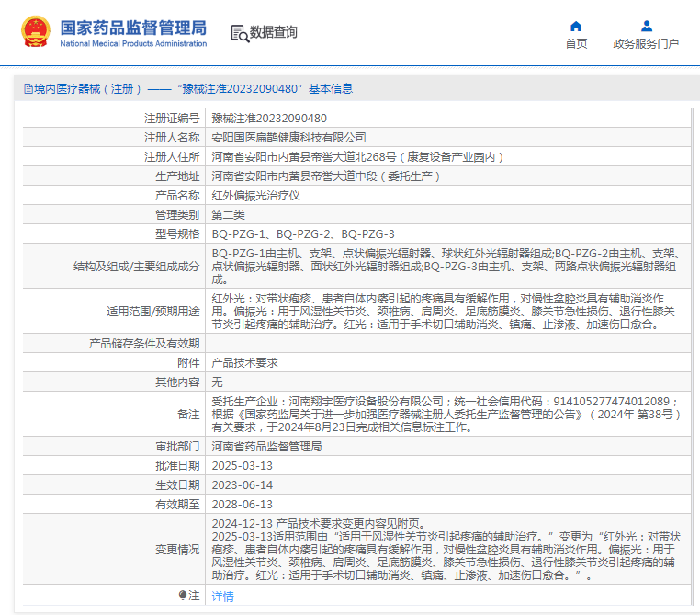Viewport: 700px width, 615px height.
Task: Click the 注册人住所 label
Action: (x=172, y=157)
